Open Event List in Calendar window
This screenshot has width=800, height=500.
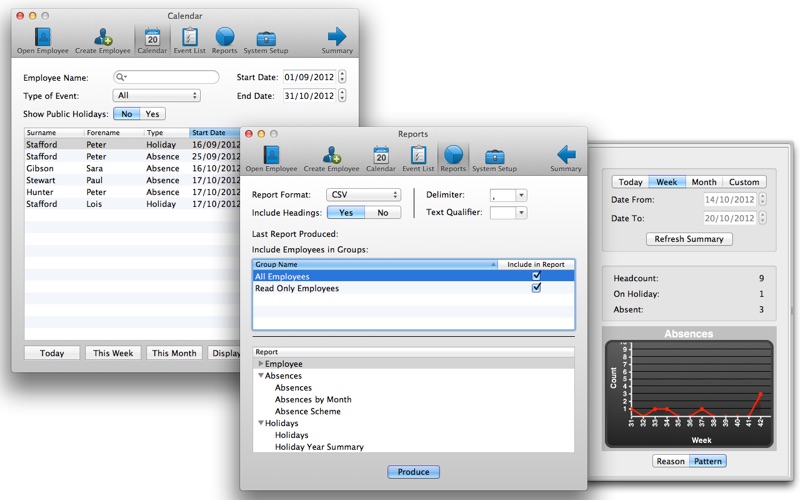click(x=189, y=41)
